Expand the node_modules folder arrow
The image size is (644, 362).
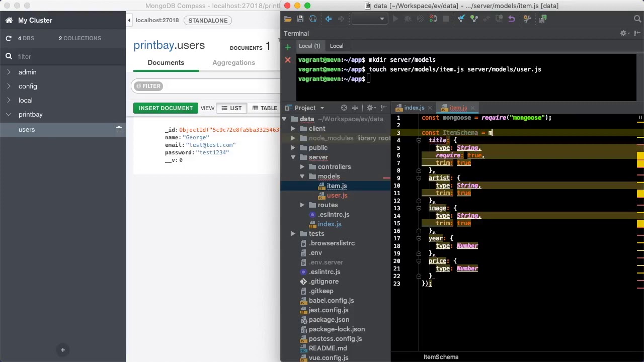coord(293,138)
